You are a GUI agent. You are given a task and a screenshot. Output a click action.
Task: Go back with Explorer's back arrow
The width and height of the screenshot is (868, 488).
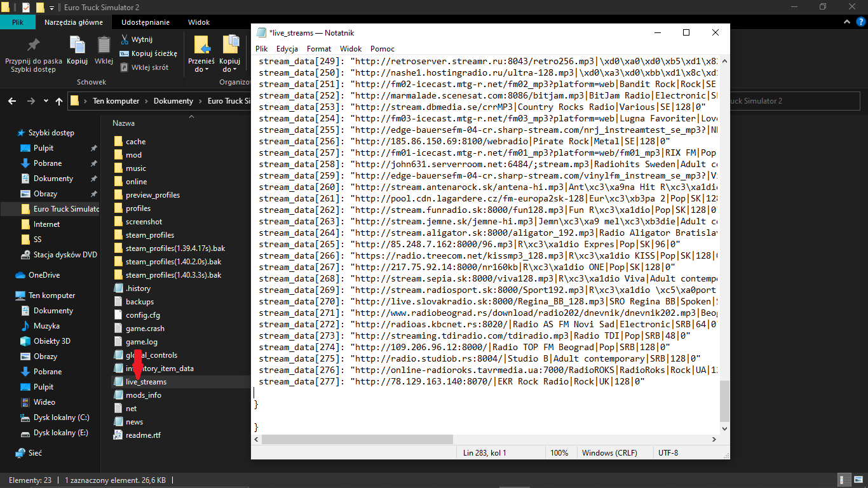(x=13, y=101)
